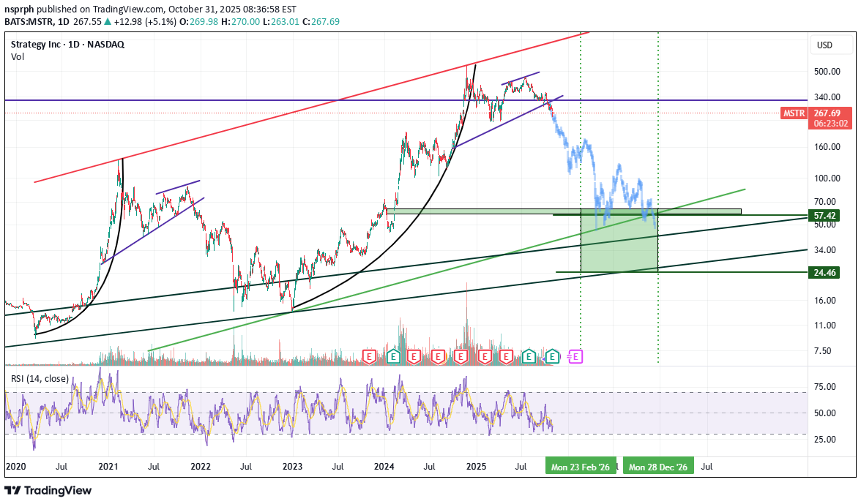The height and width of the screenshot is (504, 861).
Task: Select the 24.46 price level label
Action: click(x=825, y=272)
